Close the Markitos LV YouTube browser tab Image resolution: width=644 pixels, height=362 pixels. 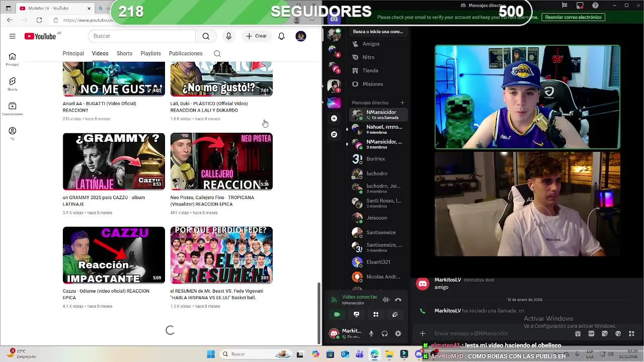pyautogui.click(x=89, y=8)
